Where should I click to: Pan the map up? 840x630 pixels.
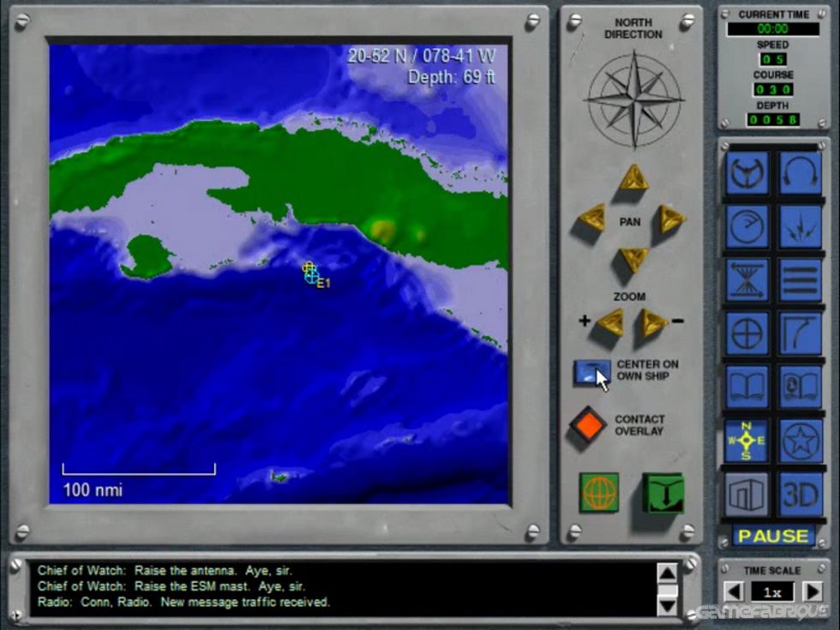[633, 178]
